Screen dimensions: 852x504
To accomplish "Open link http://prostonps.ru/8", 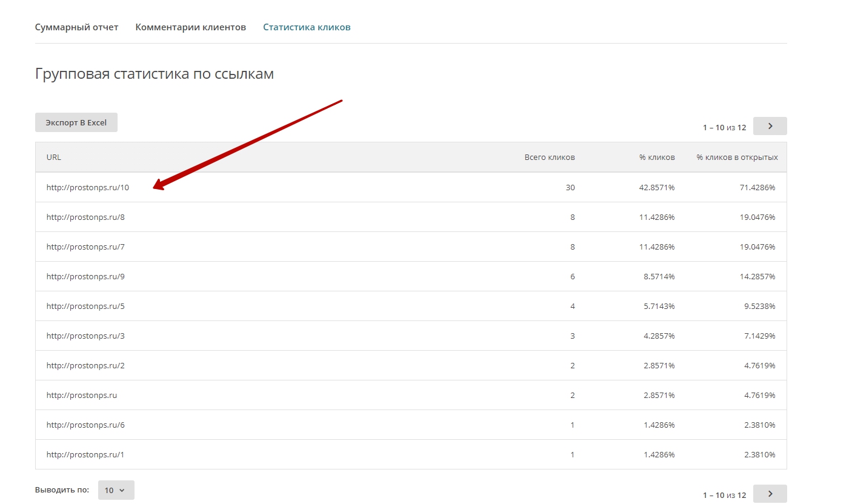I will pos(85,217).
